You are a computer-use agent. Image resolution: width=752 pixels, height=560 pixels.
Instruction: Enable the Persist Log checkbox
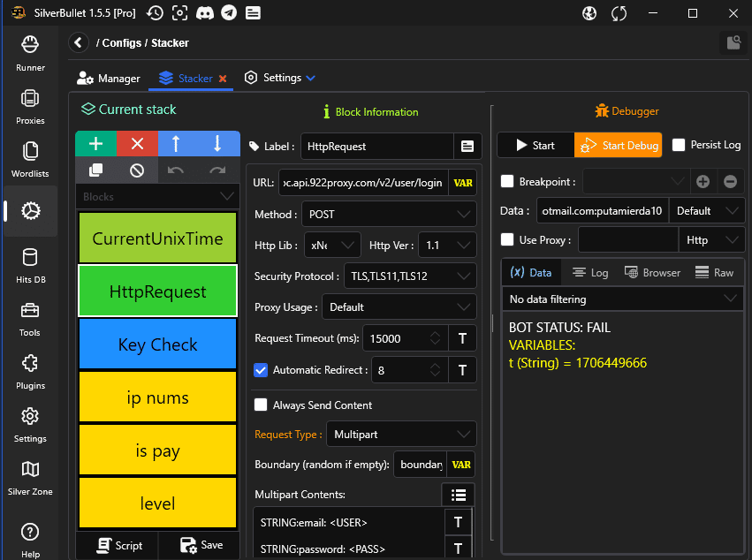(x=679, y=145)
